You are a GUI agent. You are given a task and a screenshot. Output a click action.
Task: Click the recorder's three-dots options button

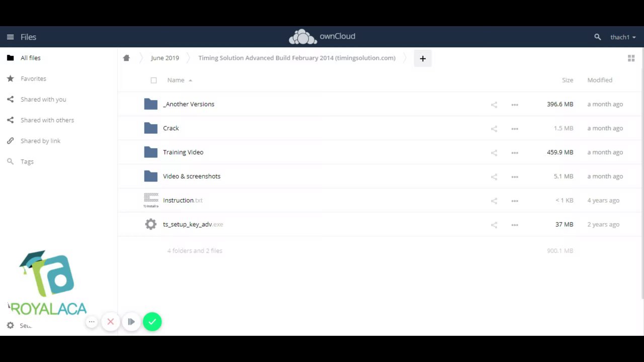click(92, 322)
